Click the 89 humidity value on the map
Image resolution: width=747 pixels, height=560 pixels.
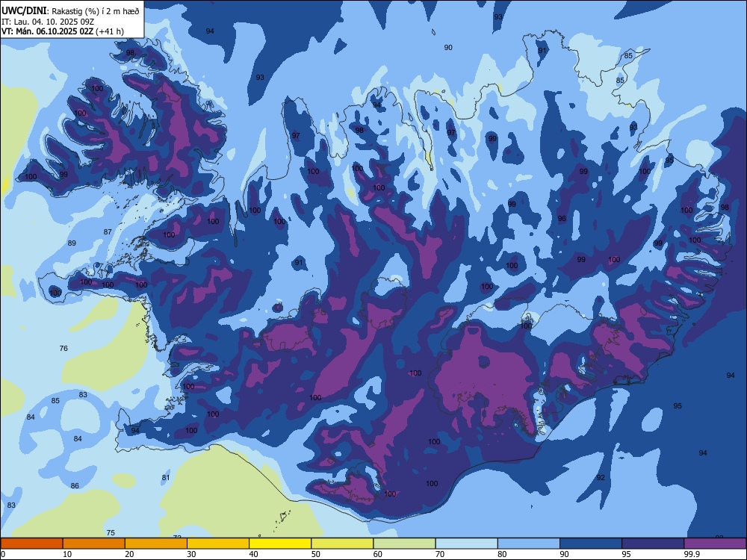click(x=72, y=243)
